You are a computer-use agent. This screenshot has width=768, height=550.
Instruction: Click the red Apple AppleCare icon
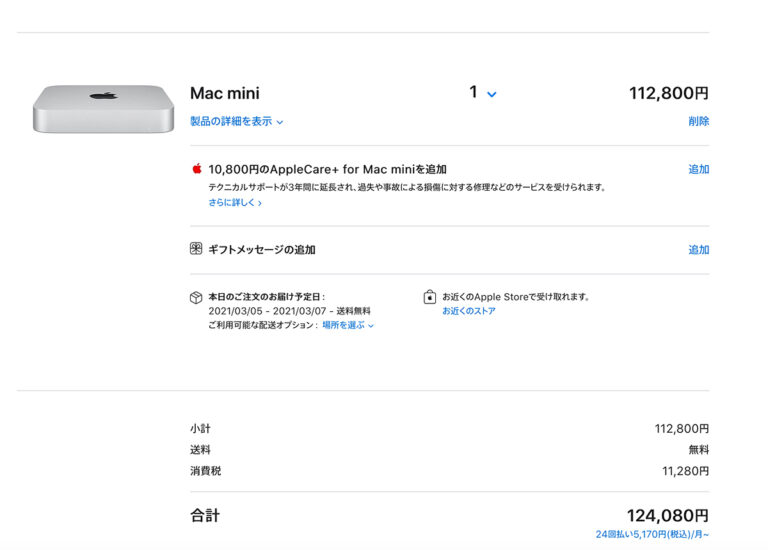tap(197, 169)
